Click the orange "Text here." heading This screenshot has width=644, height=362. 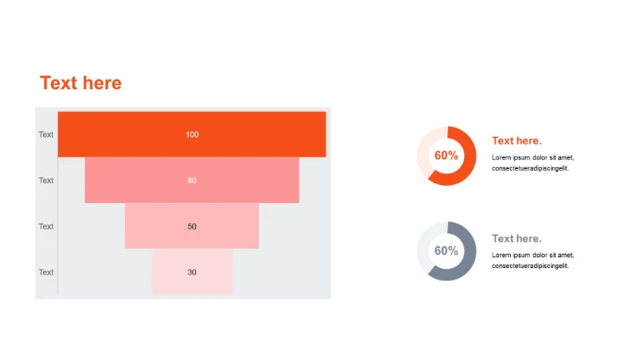[x=516, y=140]
